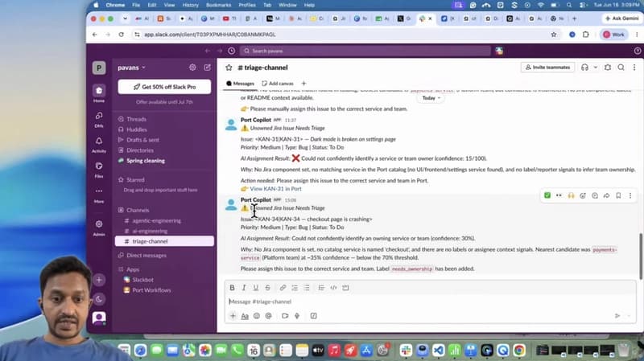The image size is (644, 361).
Task: Insert a bulleted list in composer
Action: pos(307,288)
